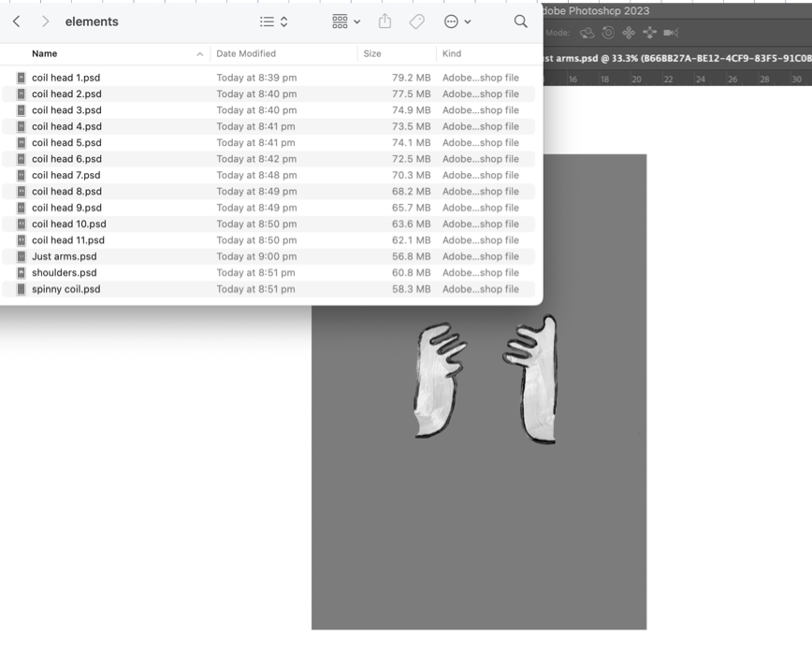The height and width of the screenshot is (649, 812).
Task: Click the Share icon in Finder toolbar
Action: [x=384, y=22]
